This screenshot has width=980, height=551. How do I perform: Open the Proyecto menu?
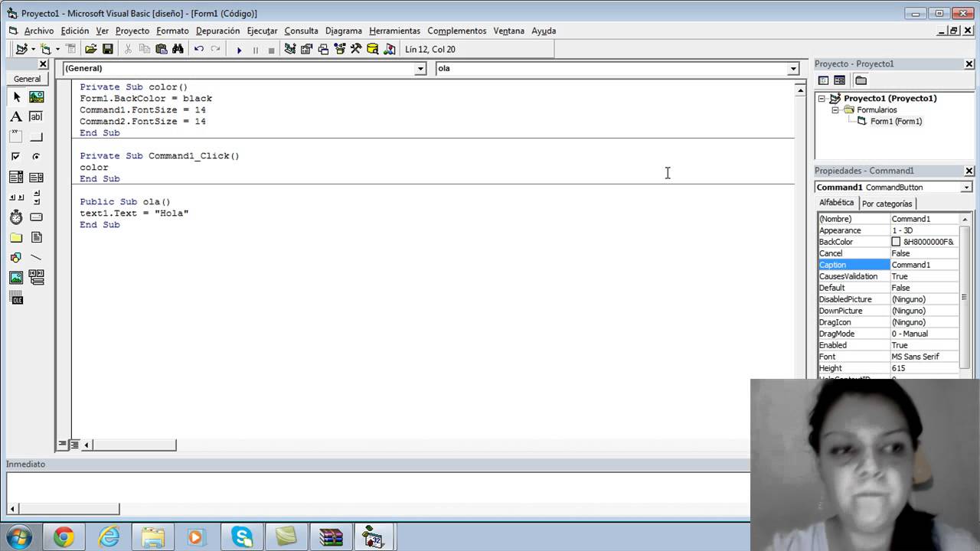pos(132,31)
